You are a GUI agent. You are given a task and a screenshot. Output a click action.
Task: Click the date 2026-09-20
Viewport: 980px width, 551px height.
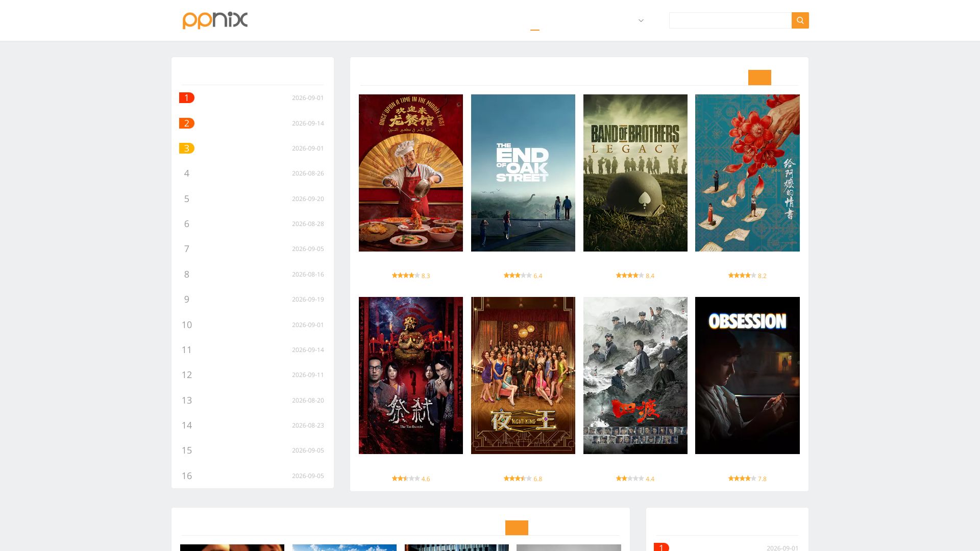point(308,198)
